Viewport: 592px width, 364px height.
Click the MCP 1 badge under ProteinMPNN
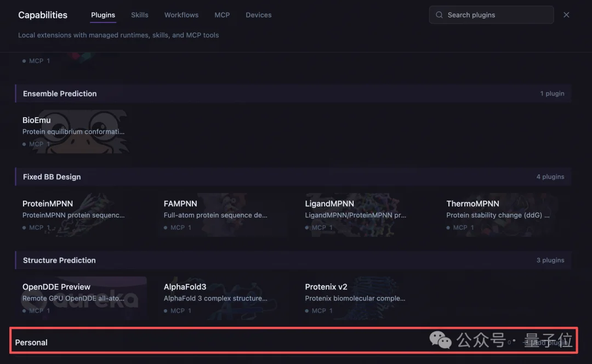36,228
